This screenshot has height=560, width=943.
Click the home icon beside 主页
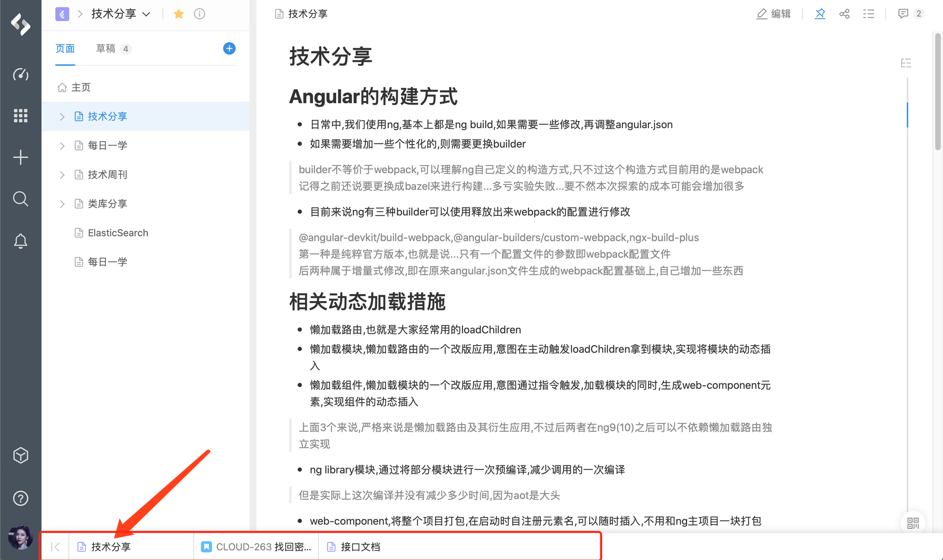(62, 87)
